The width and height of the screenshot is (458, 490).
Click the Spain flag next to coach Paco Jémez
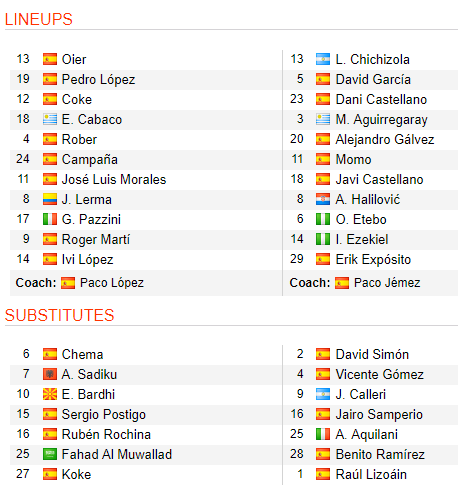pos(342,283)
